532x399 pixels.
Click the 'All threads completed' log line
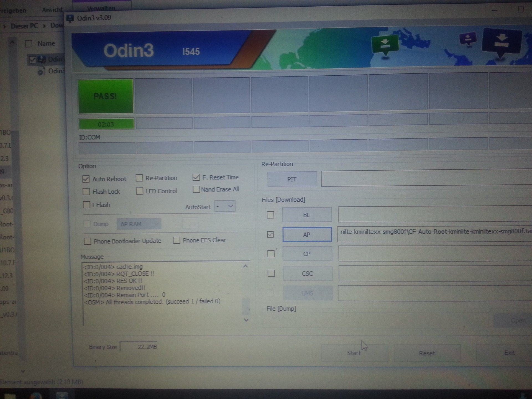[152, 302]
